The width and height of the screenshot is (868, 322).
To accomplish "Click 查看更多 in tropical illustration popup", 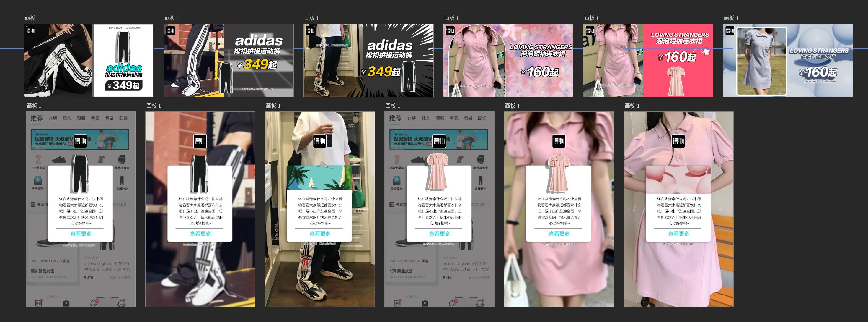I will (x=320, y=234).
